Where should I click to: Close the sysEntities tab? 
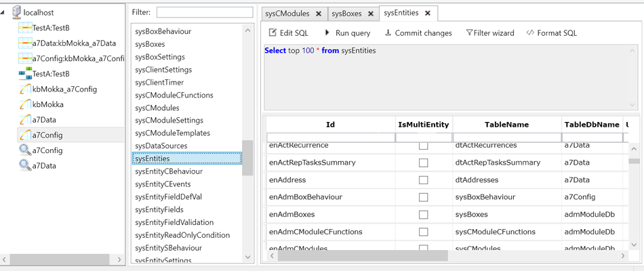tap(428, 13)
